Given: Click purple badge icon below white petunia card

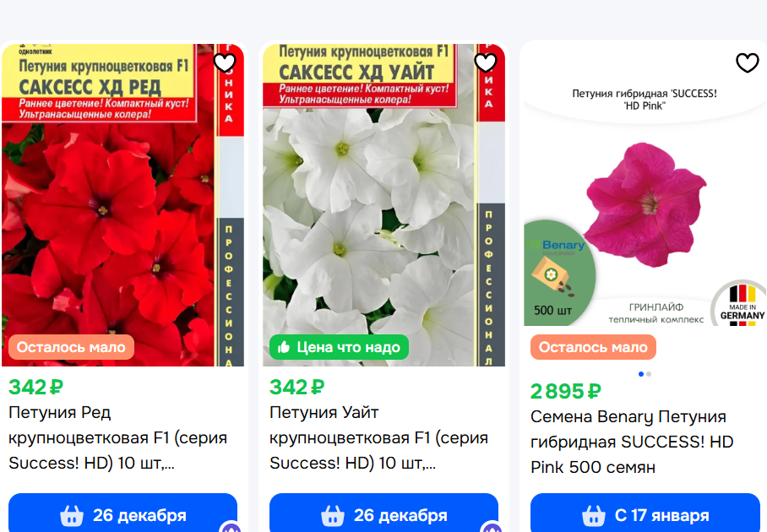Looking at the screenshot, I should [492, 527].
